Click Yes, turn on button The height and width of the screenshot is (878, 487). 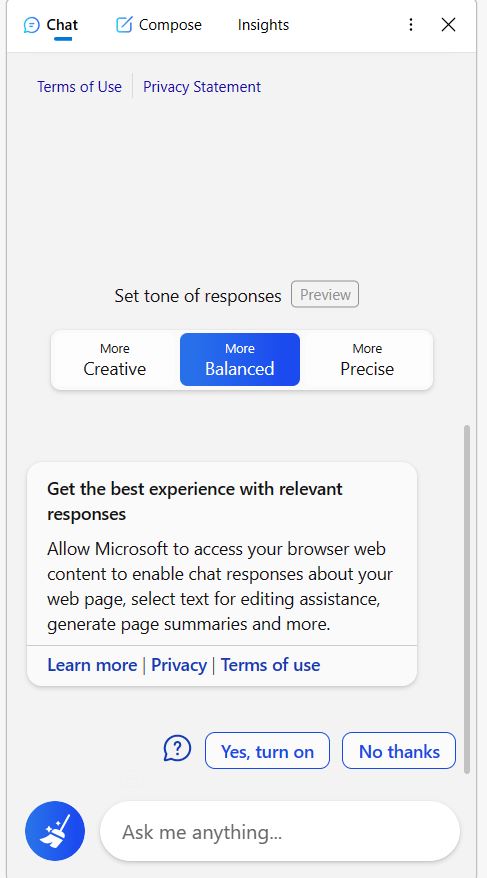[x=268, y=751]
